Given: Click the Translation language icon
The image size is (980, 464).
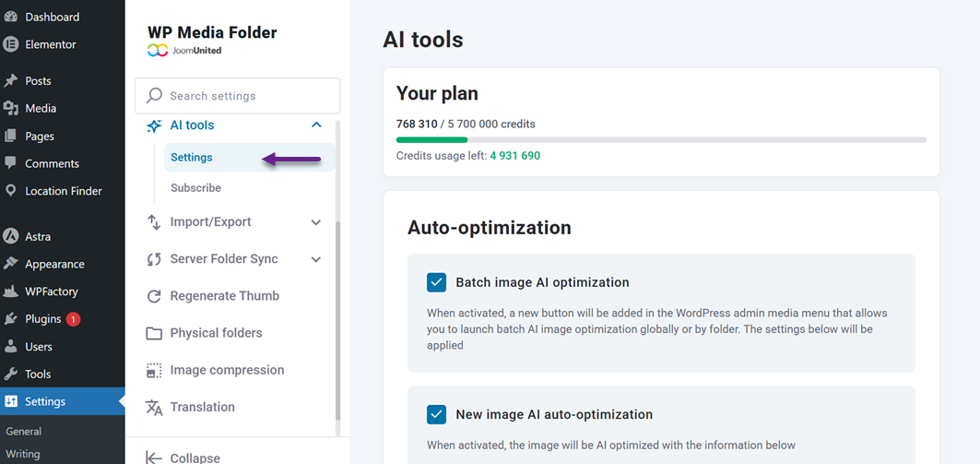Looking at the screenshot, I should (154, 407).
